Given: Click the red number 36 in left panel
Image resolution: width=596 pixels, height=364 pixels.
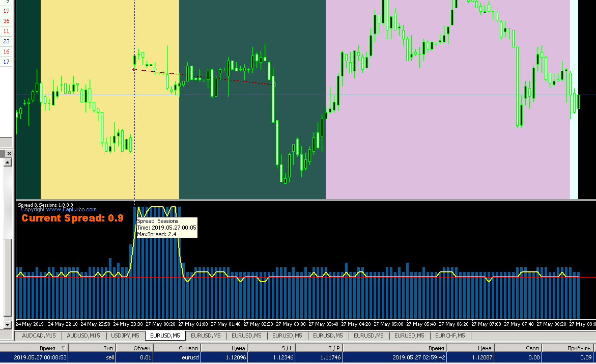Looking at the screenshot, I should [x=6, y=21].
